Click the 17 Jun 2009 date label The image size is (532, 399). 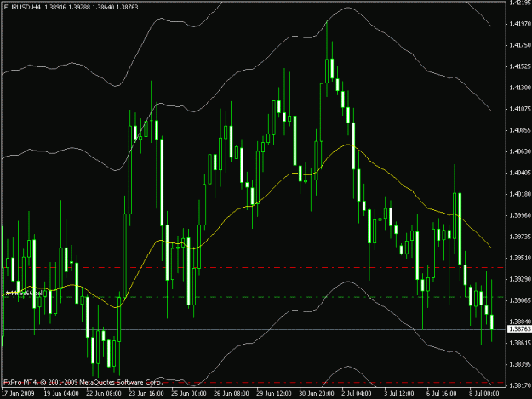click(x=18, y=394)
